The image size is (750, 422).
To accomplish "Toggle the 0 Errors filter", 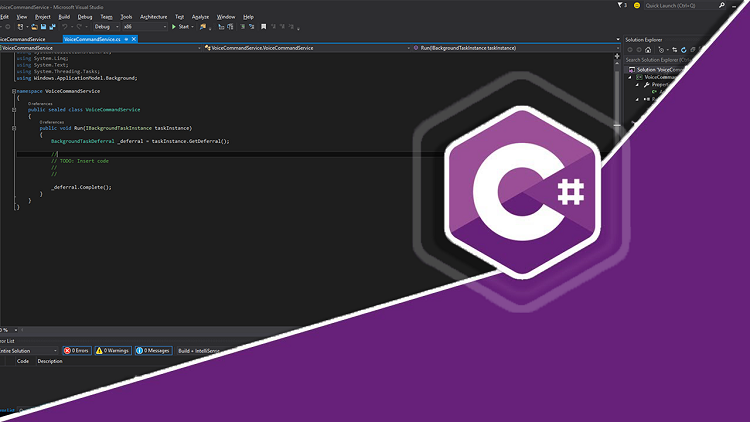I will point(77,351).
